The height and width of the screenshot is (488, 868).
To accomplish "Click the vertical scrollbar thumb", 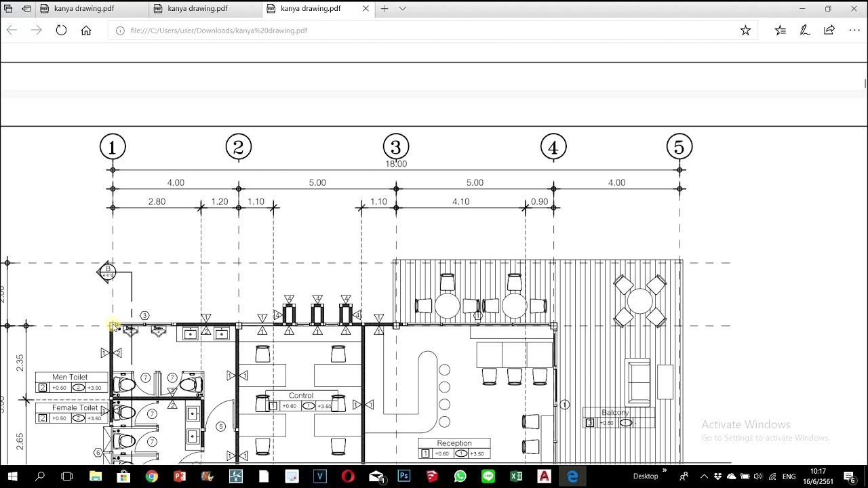I will click(865, 83).
